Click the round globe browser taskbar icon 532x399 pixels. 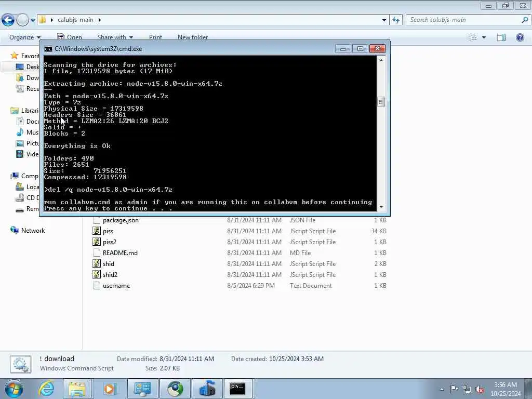(x=175, y=389)
